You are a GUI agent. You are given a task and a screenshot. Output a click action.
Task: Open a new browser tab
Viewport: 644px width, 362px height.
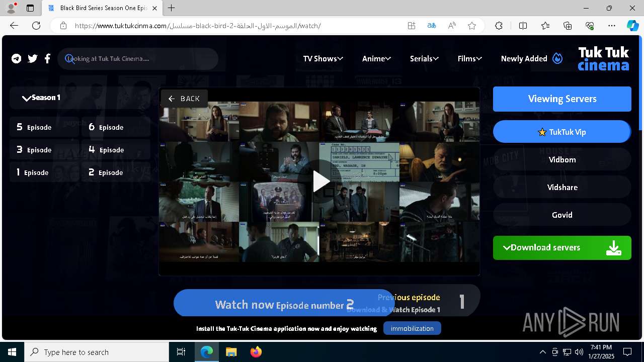click(172, 8)
